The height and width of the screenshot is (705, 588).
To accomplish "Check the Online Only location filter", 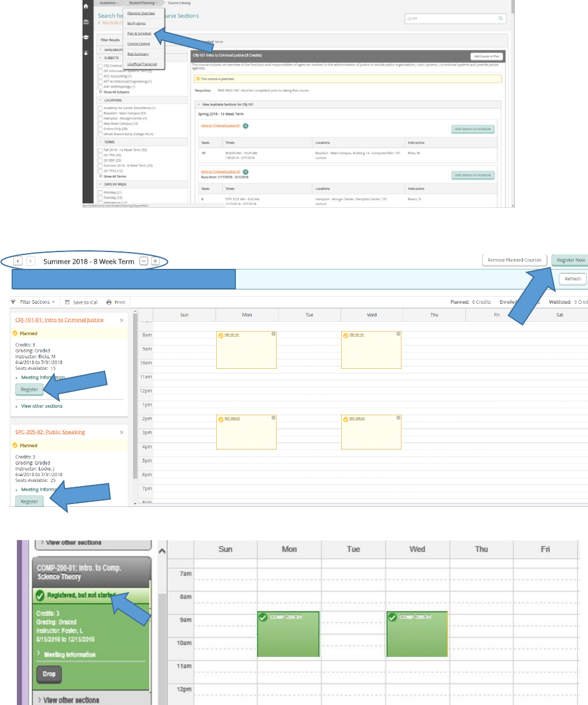I will 100,129.
